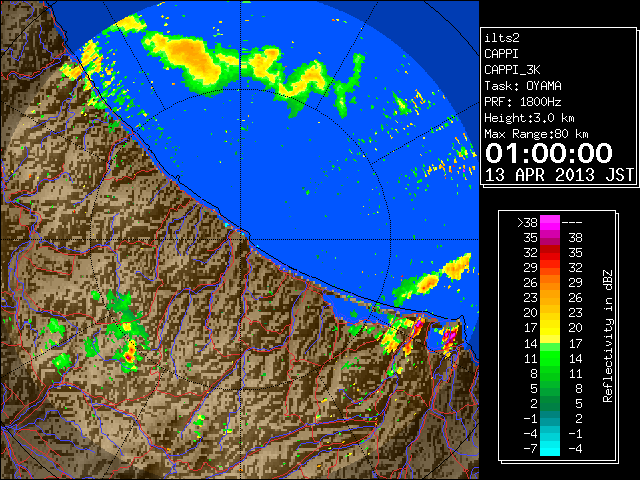This screenshot has height=480, width=640.
Task: Click the 'Height:3.0 km' line
Action: [529, 118]
